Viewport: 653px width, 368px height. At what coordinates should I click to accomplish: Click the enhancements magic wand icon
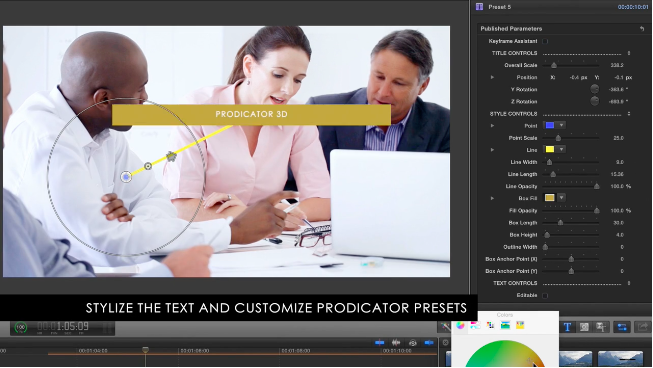click(445, 327)
